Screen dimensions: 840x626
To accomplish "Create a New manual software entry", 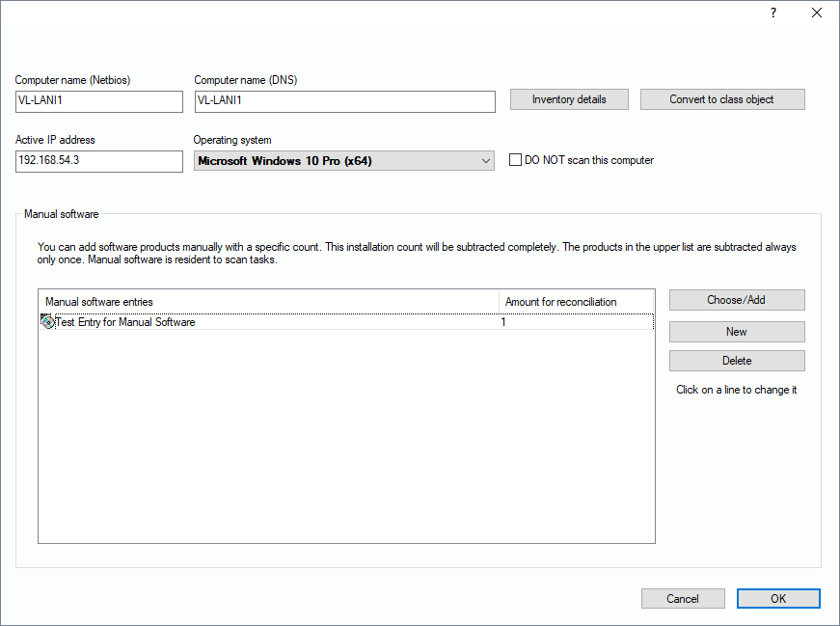I will pos(736,331).
